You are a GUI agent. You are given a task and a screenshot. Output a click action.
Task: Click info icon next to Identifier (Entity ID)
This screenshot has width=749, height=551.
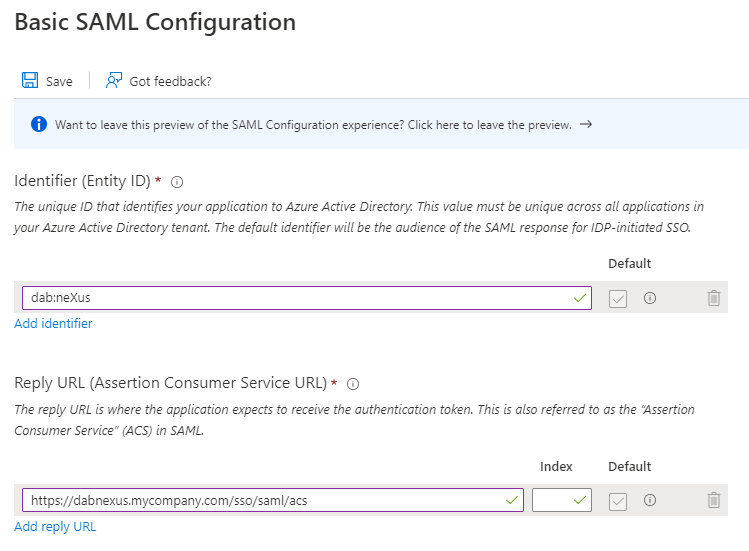click(x=177, y=182)
